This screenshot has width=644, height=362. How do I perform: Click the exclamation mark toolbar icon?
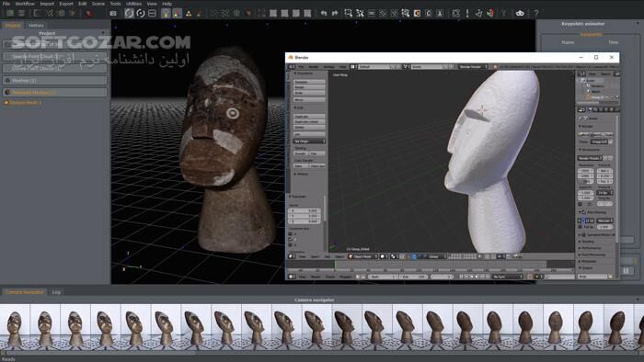tap(467, 13)
